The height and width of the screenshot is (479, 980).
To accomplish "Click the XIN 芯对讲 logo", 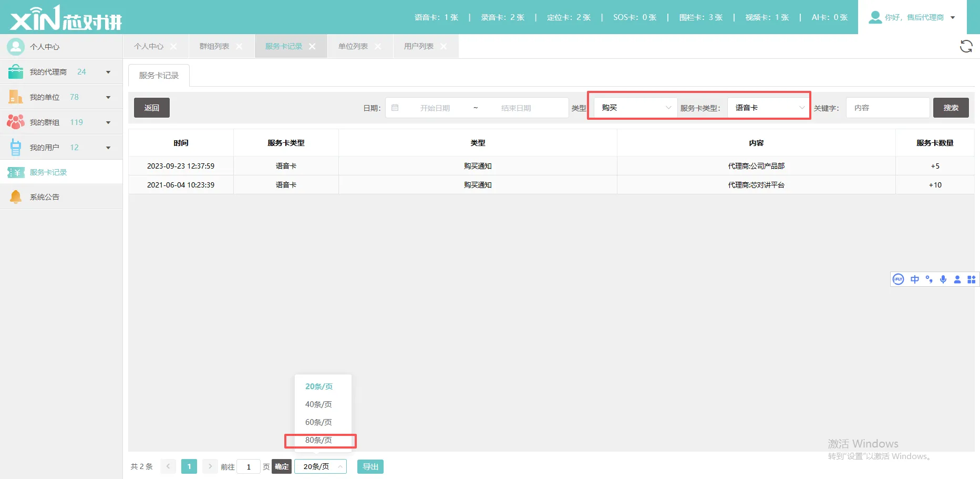I will [x=66, y=18].
